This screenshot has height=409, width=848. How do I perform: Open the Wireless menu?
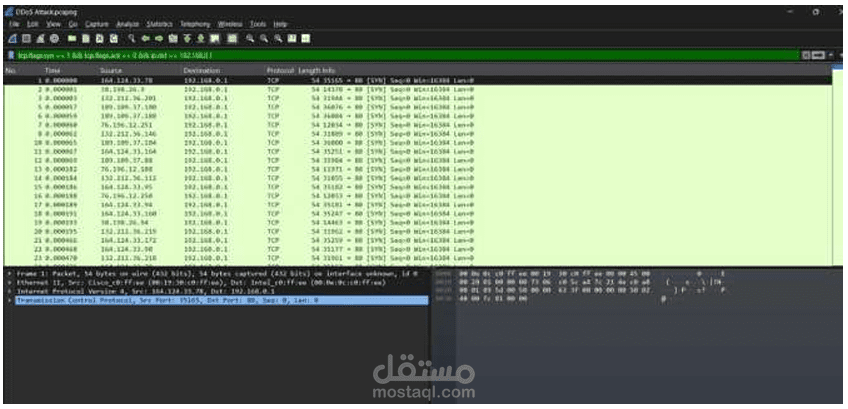click(x=230, y=24)
